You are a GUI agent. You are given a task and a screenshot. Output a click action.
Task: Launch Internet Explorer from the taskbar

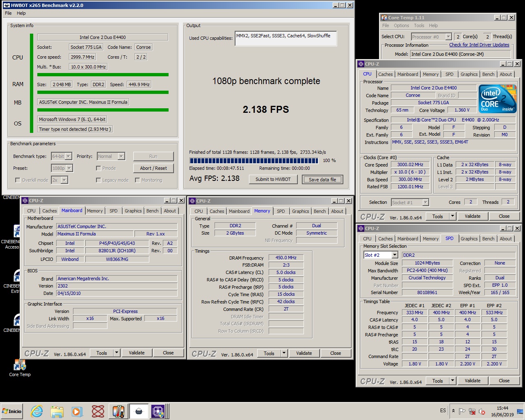click(x=37, y=411)
